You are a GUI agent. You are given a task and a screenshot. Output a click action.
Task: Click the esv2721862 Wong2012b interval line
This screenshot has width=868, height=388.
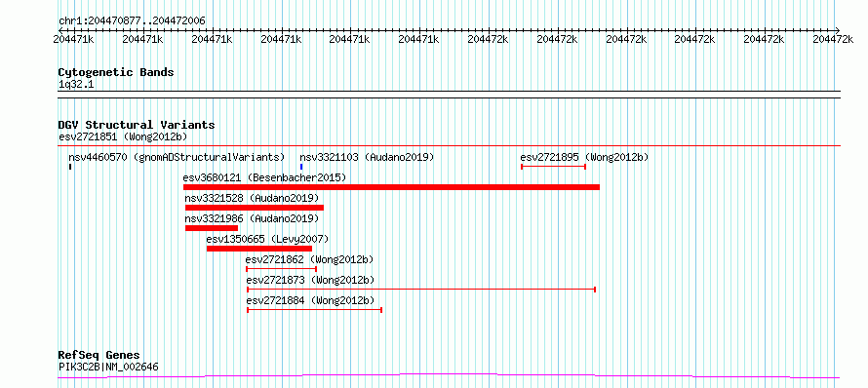(281, 269)
